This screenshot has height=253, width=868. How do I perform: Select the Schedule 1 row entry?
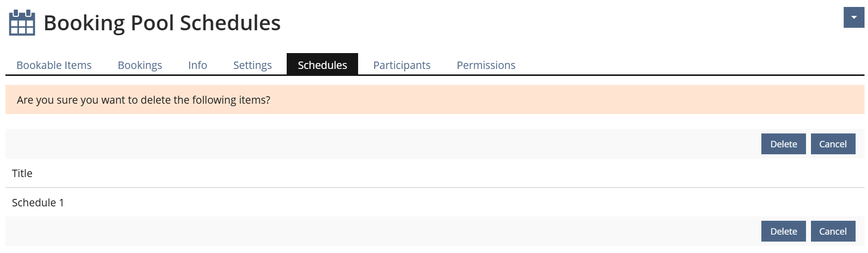pyautogui.click(x=38, y=202)
